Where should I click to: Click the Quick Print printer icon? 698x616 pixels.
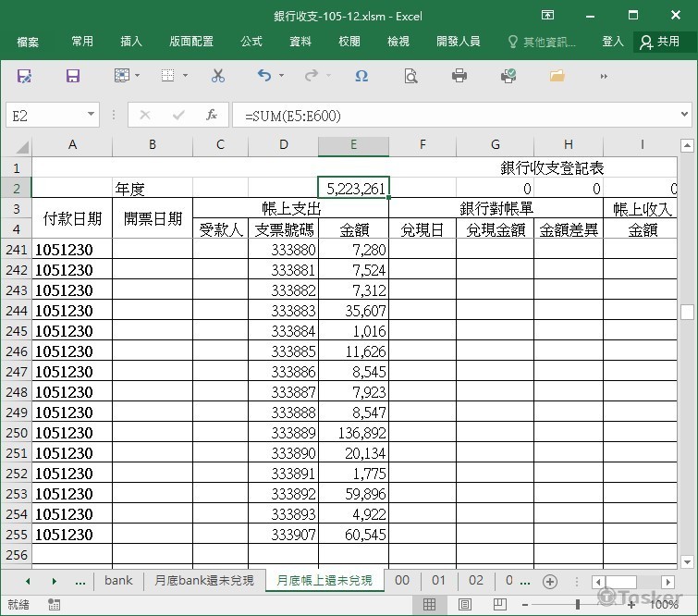[459, 76]
